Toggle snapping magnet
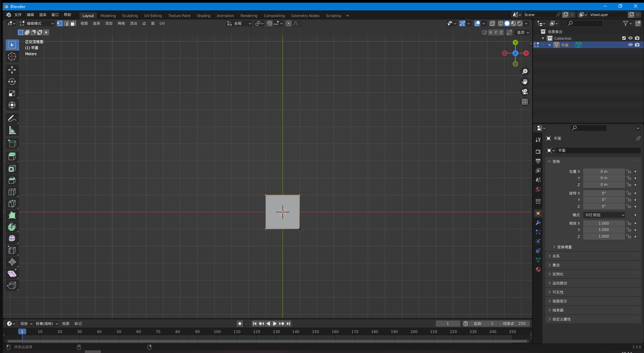This screenshot has height=353, width=644. [x=269, y=23]
